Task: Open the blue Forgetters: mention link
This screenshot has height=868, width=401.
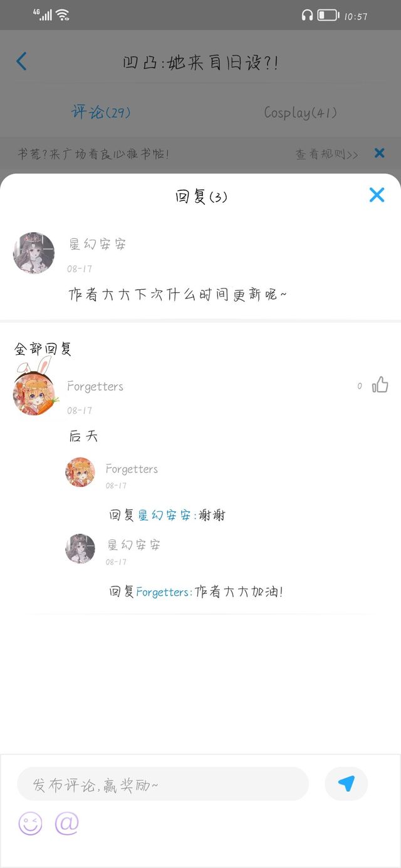Action: point(164,592)
